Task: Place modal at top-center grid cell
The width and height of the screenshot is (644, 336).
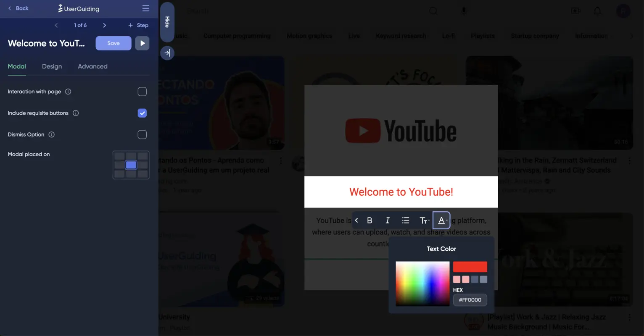Action: coord(131,156)
